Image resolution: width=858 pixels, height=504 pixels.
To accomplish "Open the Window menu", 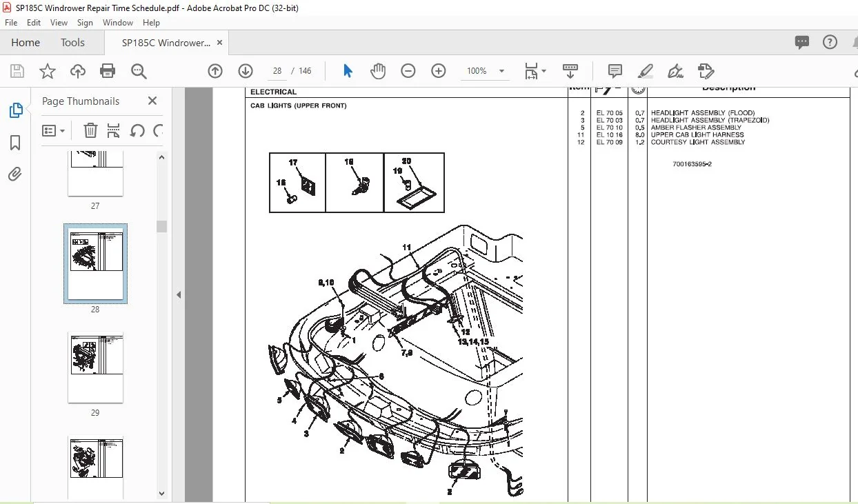I will (118, 23).
